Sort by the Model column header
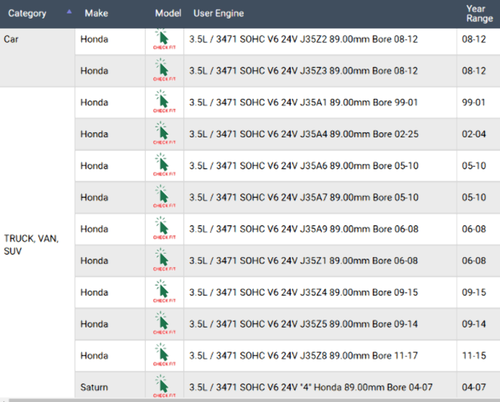The height and width of the screenshot is (402, 500). tap(168, 13)
